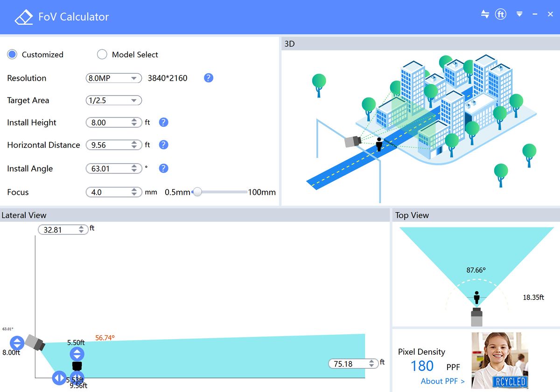
Task: Select the Customized radio button
Action: [12, 54]
